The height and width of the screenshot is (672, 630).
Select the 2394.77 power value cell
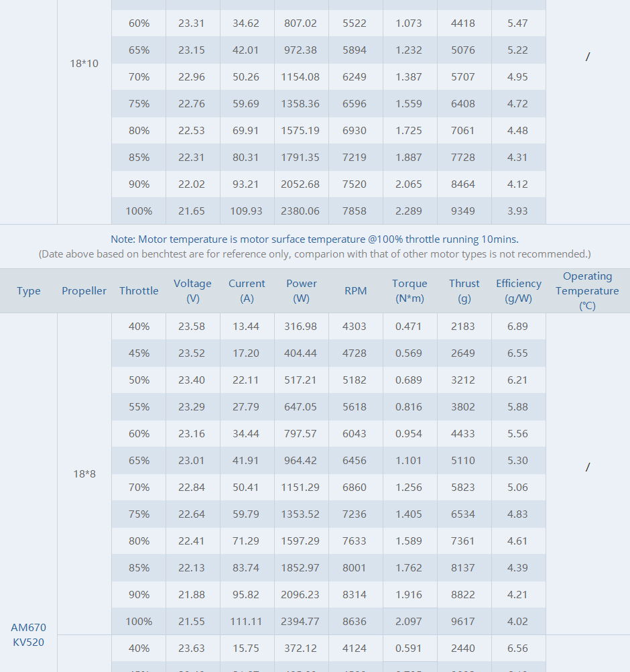[300, 622]
